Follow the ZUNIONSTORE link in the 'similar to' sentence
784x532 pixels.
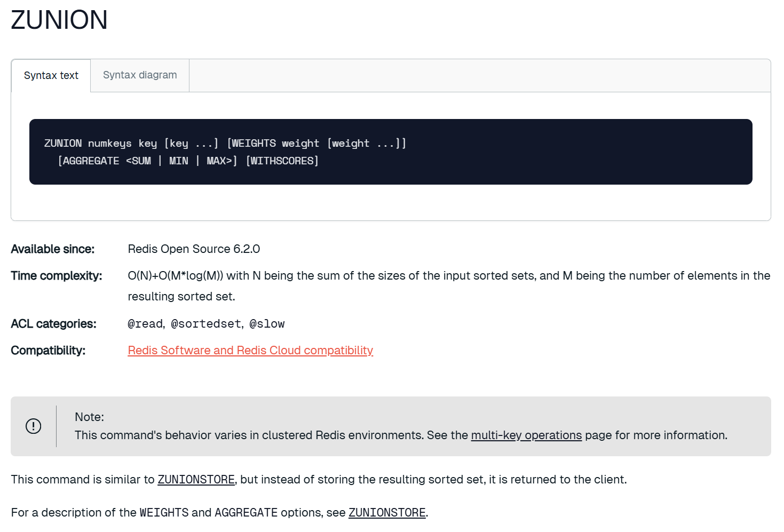(196, 480)
